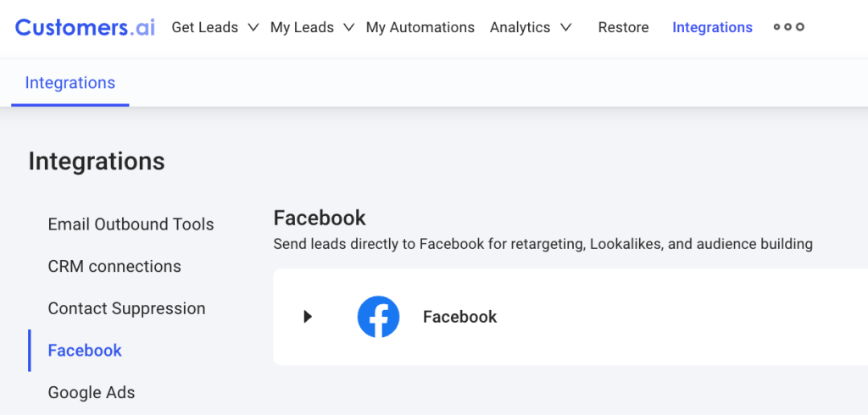Select Facebook in the sidebar list

(x=85, y=351)
